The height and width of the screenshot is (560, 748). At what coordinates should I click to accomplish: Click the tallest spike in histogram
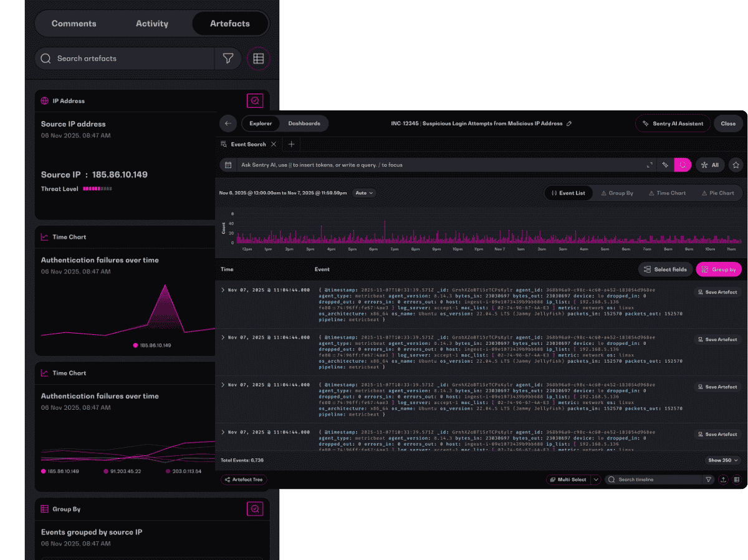385,232
